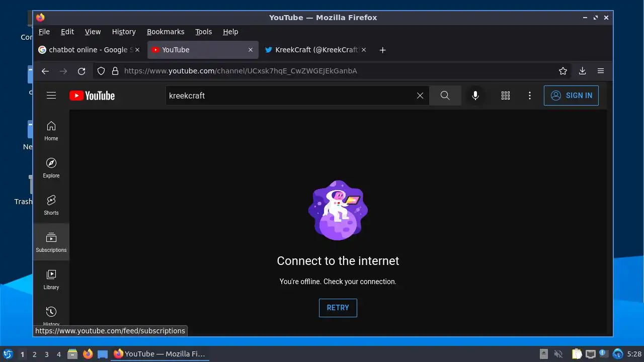Image resolution: width=644 pixels, height=362 pixels.
Task: Open the taskbar start menu
Action: (8, 354)
